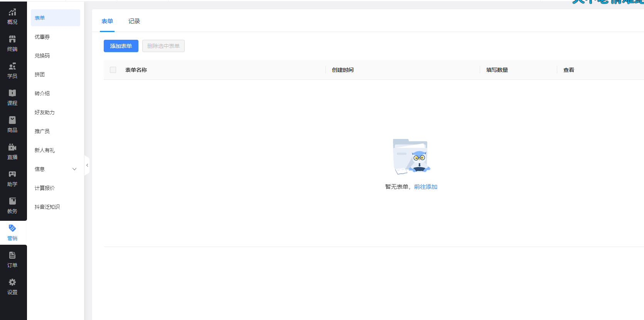Screen dimensions: 644x320
Task: Open the 助学 study aid icon
Action: pyautogui.click(x=12, y=174)
